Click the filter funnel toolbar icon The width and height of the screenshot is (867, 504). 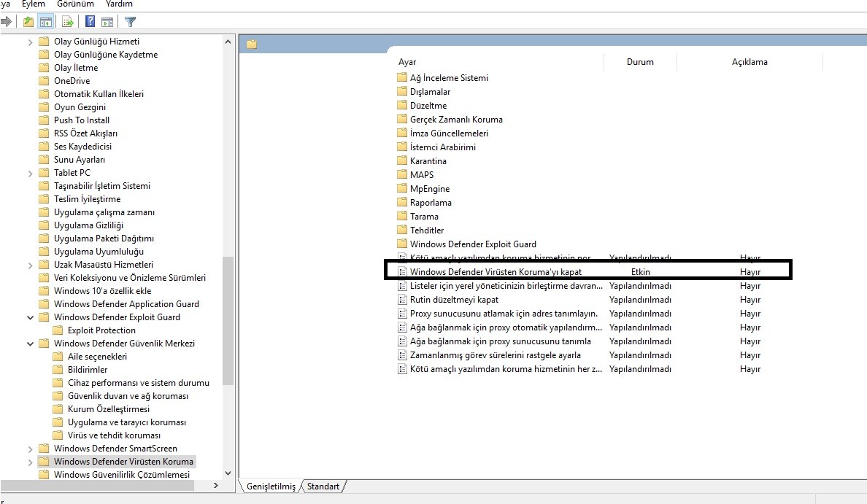[x=131, y=22]
